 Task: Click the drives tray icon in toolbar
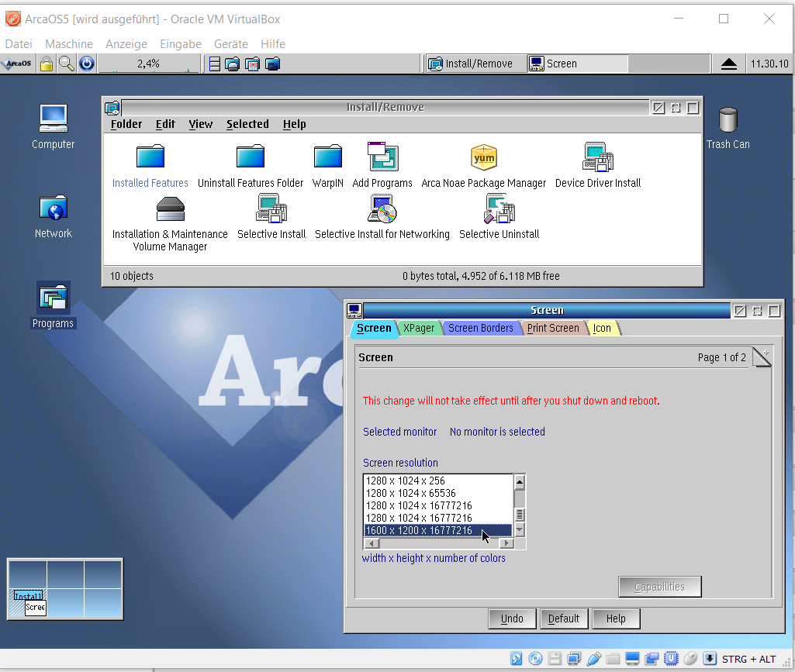click(215, 64)
